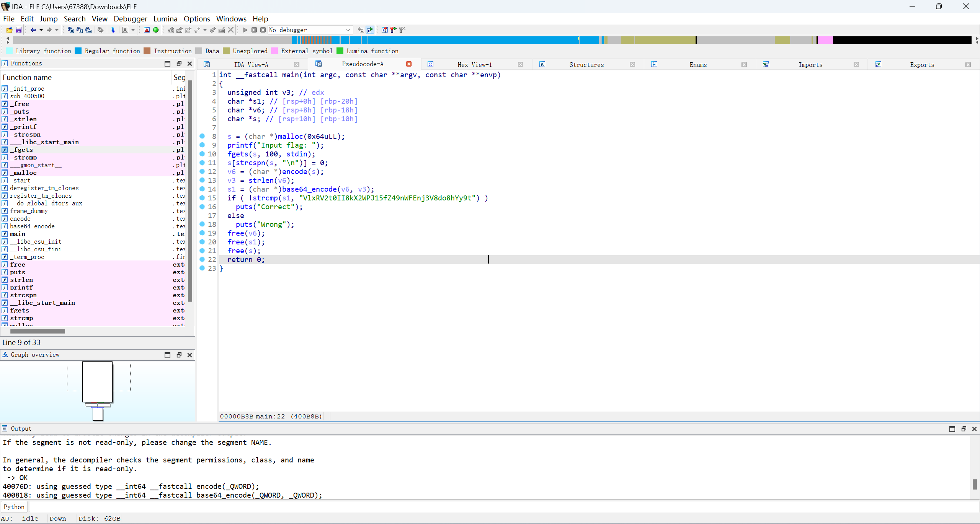The width and height of the screenshot is (980, 524).
Task: Toggle breakpoint dot on line 16
Action: pyautogui.click(x=203, y=207)
